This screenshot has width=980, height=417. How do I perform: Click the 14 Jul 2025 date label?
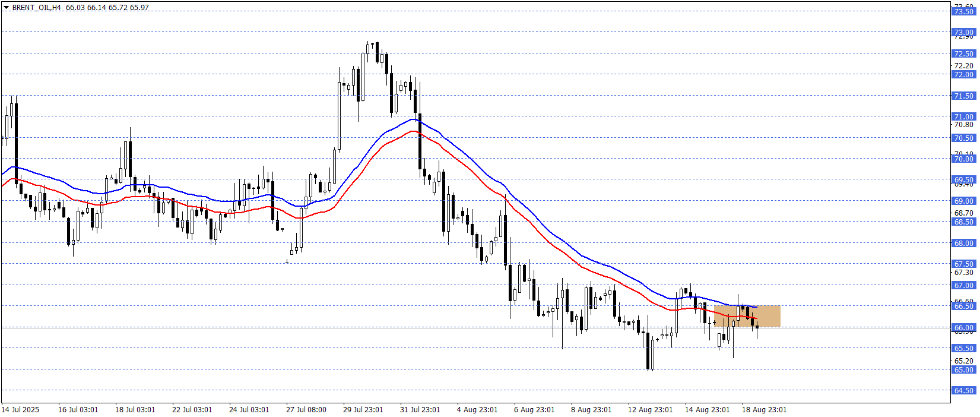tap(20, 410)
